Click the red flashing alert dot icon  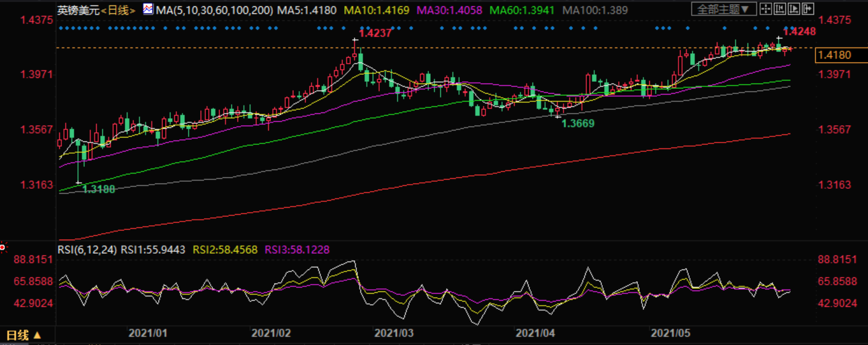point(2,248)
